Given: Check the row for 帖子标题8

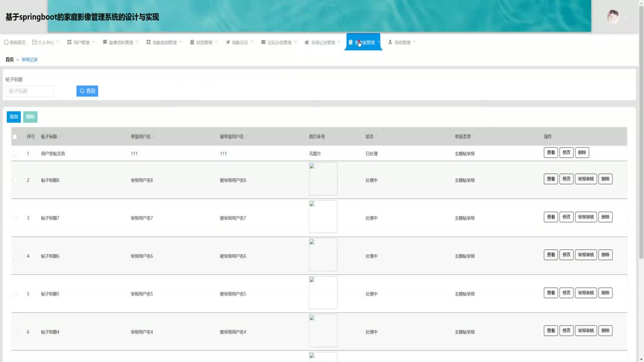Looking at the screenshot, I should (15, 180).
